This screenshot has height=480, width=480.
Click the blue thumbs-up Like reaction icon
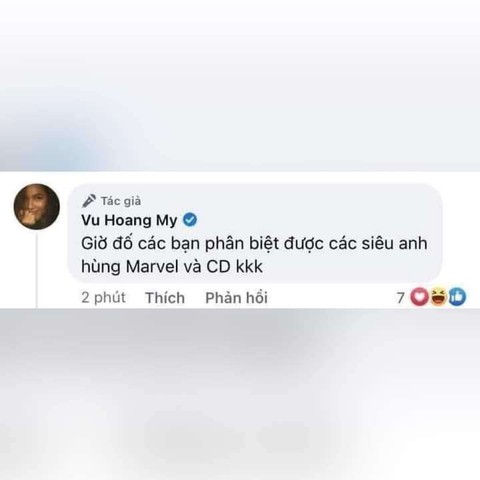457,297
